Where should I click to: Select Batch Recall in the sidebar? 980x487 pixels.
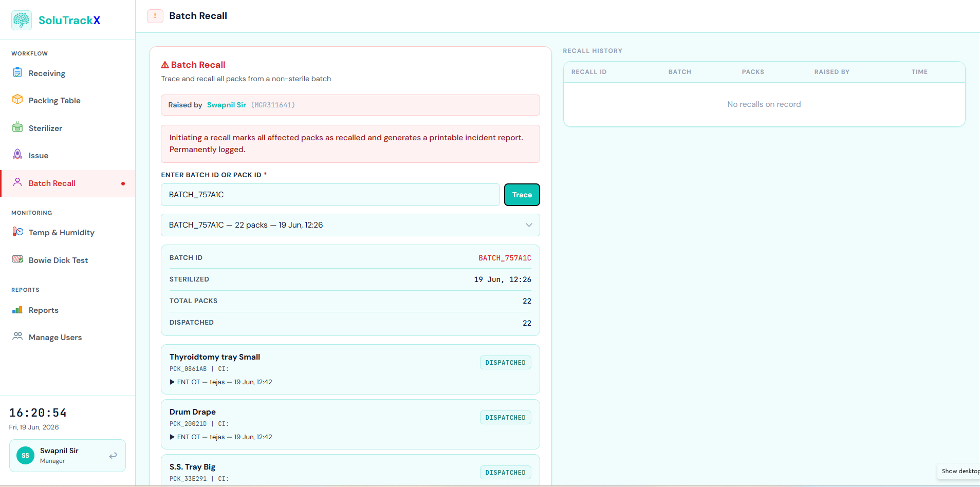pyautogui.click(x=68, y=183)
